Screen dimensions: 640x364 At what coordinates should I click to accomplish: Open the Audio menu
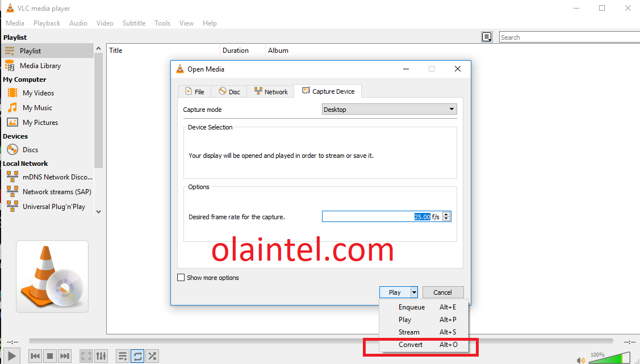click(x=78, y=23)
